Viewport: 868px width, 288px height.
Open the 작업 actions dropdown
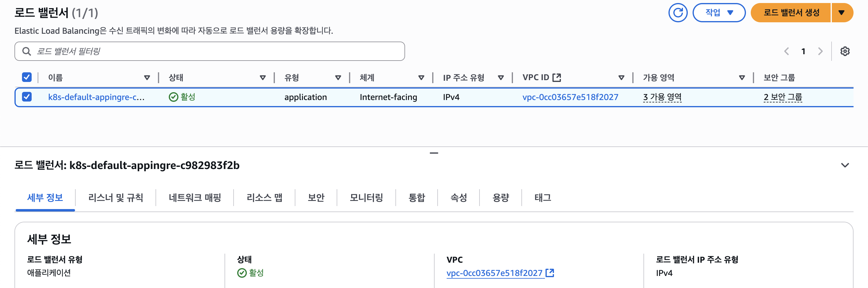point(719,13)
